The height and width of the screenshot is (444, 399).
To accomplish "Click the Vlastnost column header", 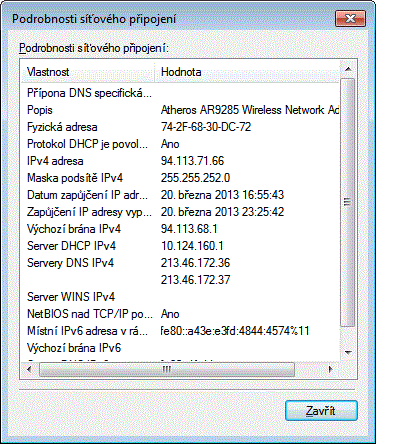I will point(88,72).
